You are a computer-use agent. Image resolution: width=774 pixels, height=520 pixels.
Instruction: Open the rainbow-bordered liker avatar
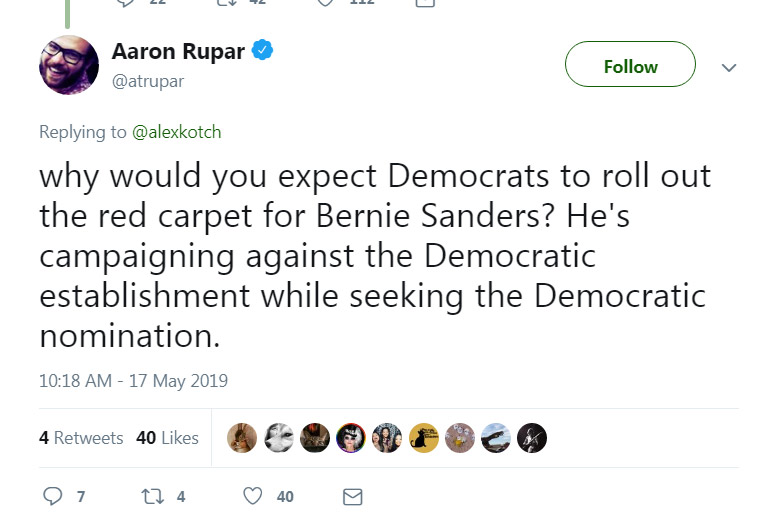pyautogui.click(x=351, y=438)
